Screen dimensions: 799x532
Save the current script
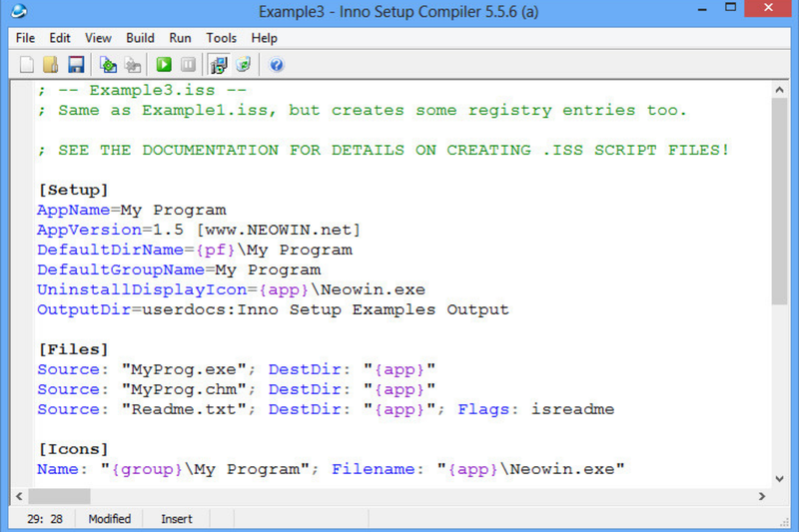pos(76,65)
